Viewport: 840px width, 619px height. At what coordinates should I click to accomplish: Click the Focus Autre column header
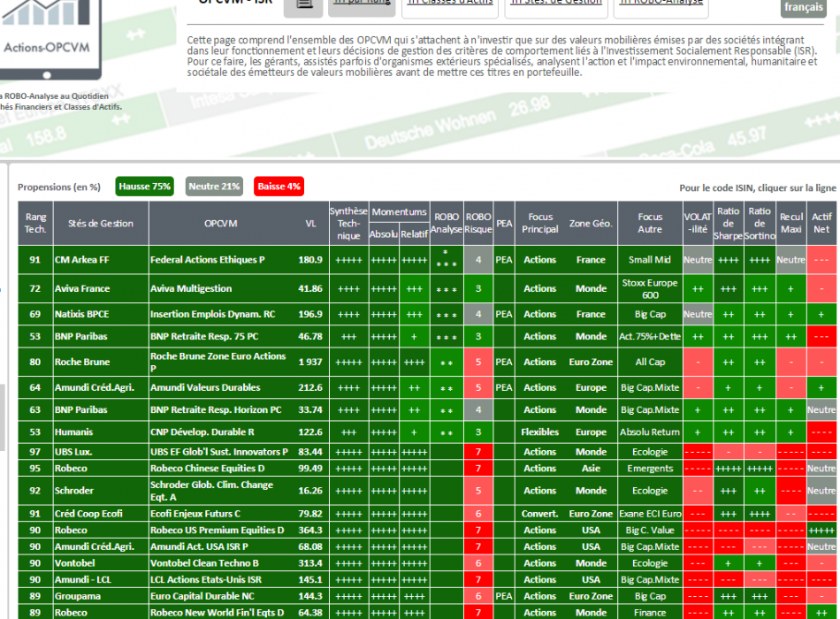coord(650,223)
